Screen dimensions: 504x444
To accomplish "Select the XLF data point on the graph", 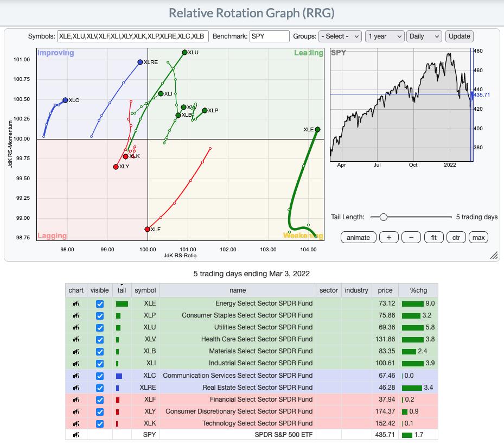I will pyautogui.click(x=147, y=229).
